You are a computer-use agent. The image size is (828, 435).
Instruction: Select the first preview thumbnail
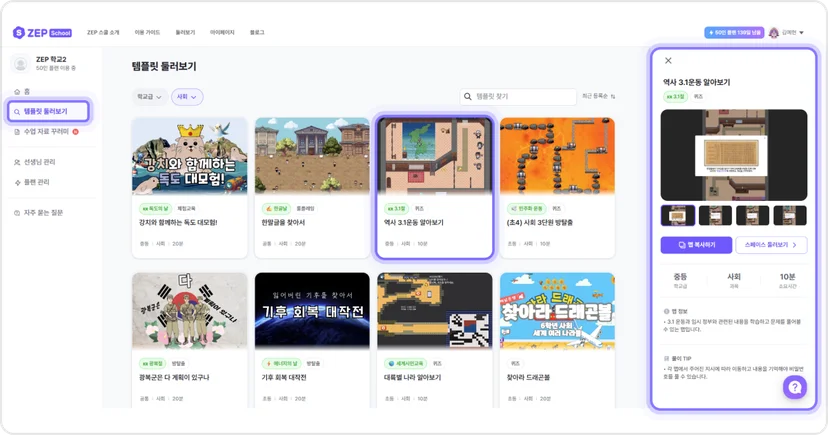tap(678, 215)
